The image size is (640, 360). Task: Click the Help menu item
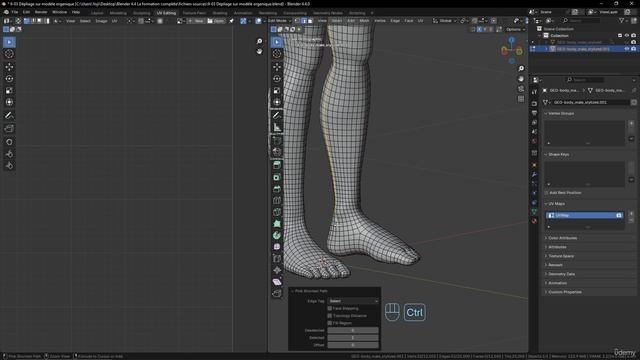[x=76, y=12]
